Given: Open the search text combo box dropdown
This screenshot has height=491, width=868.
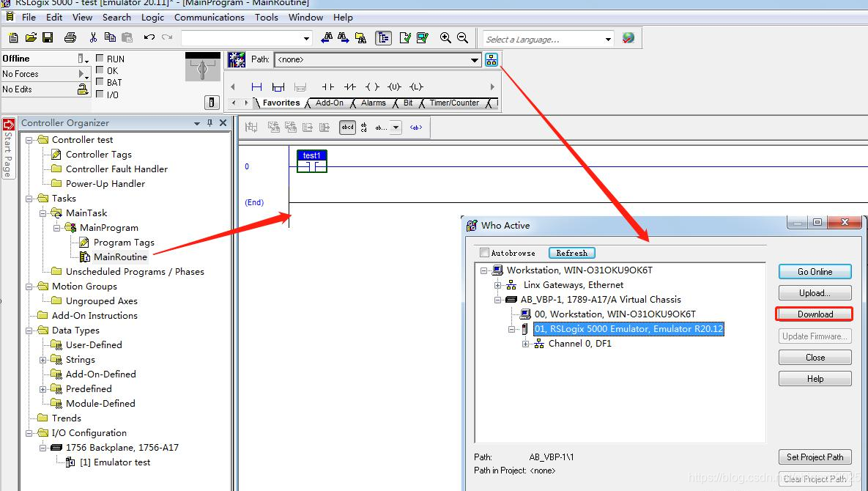Looking at the screenshot, I should pos(306,38).
